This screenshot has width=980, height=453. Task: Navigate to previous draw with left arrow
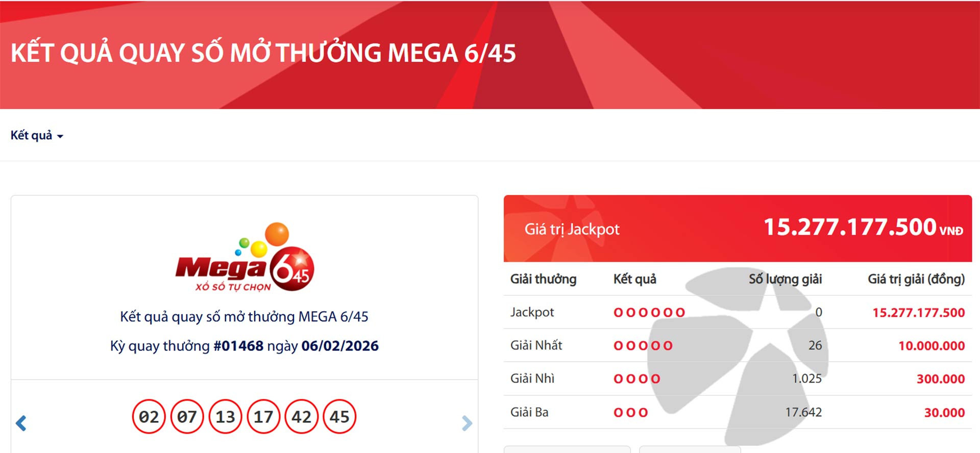21,422
